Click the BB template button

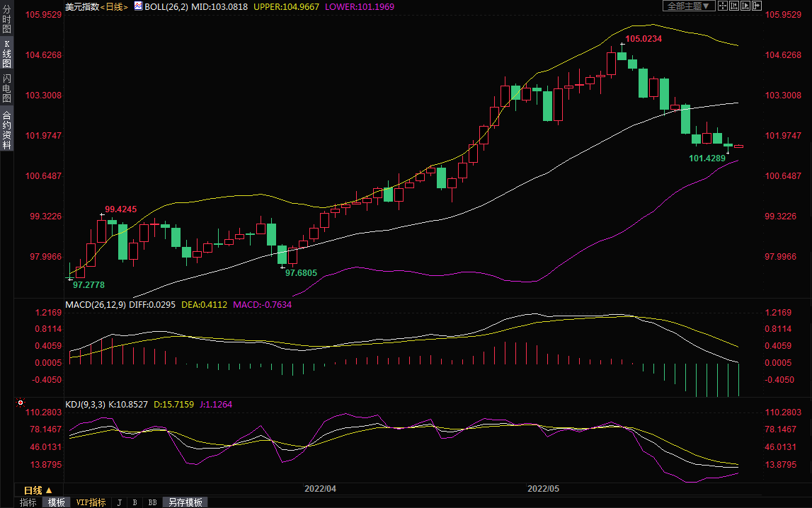click(152, 502)
